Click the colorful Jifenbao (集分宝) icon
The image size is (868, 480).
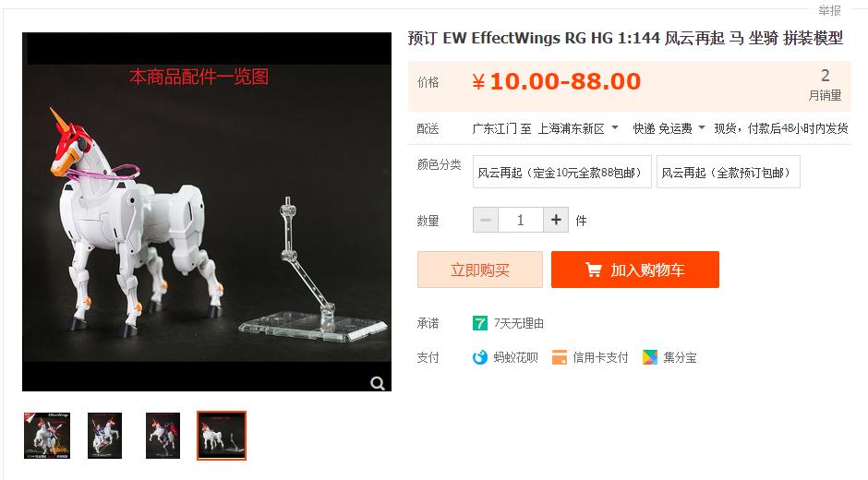click(649, 357)
